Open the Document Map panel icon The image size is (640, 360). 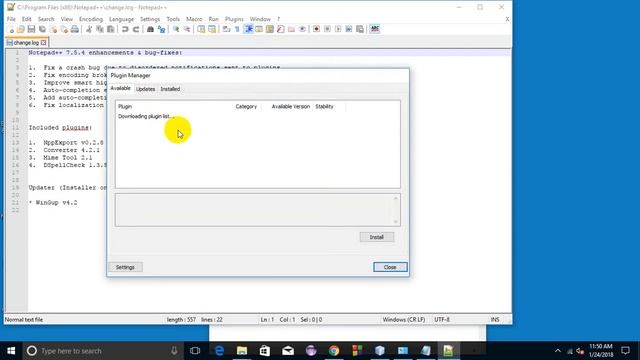click(x=270, y=29)
